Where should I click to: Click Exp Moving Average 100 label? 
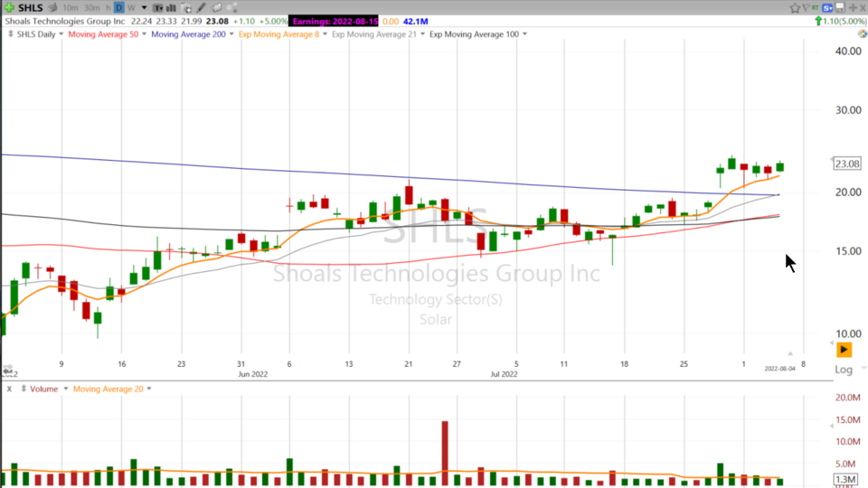474,34
